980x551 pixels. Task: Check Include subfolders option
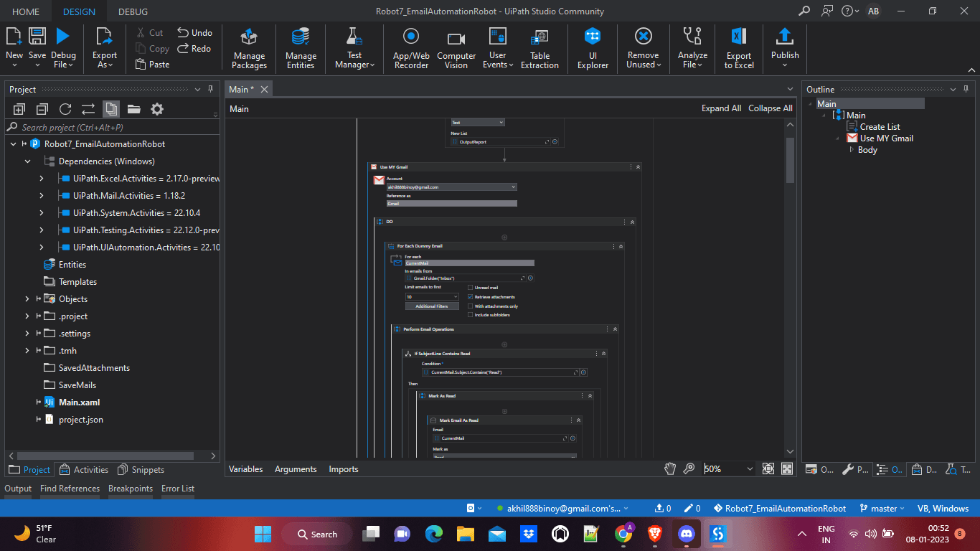click(470, 314)
